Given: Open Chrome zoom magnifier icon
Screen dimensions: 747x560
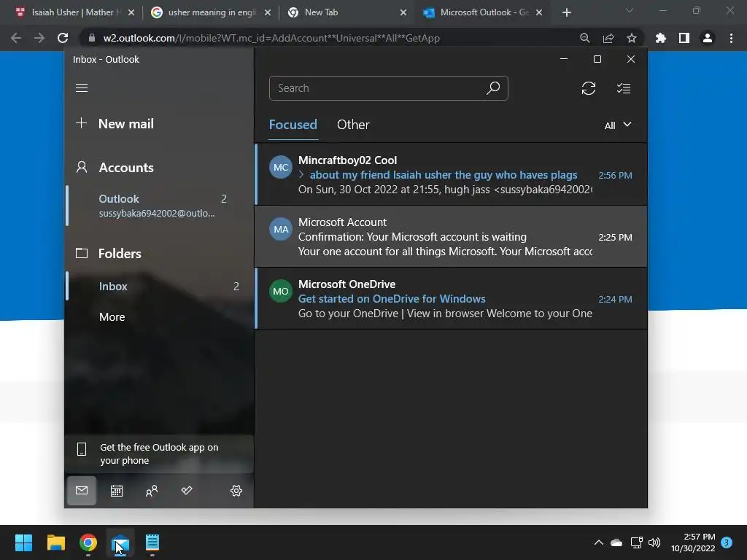Looking at the screenshot, I should (x=584, y=38).
